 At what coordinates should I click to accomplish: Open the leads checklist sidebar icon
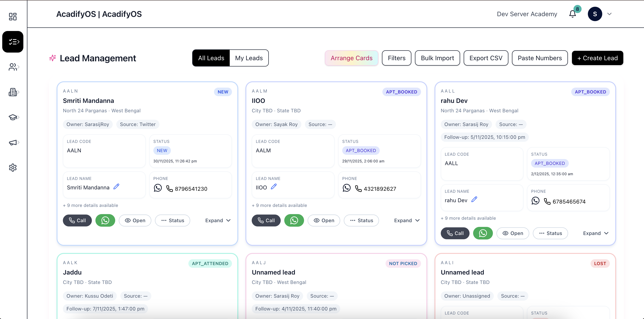[13, 42]
